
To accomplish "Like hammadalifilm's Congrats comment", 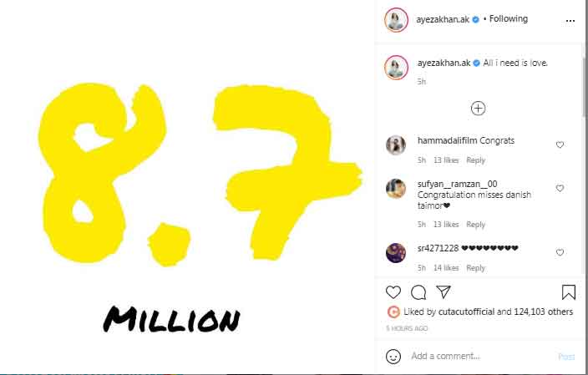I will click(x=560, y=145).
